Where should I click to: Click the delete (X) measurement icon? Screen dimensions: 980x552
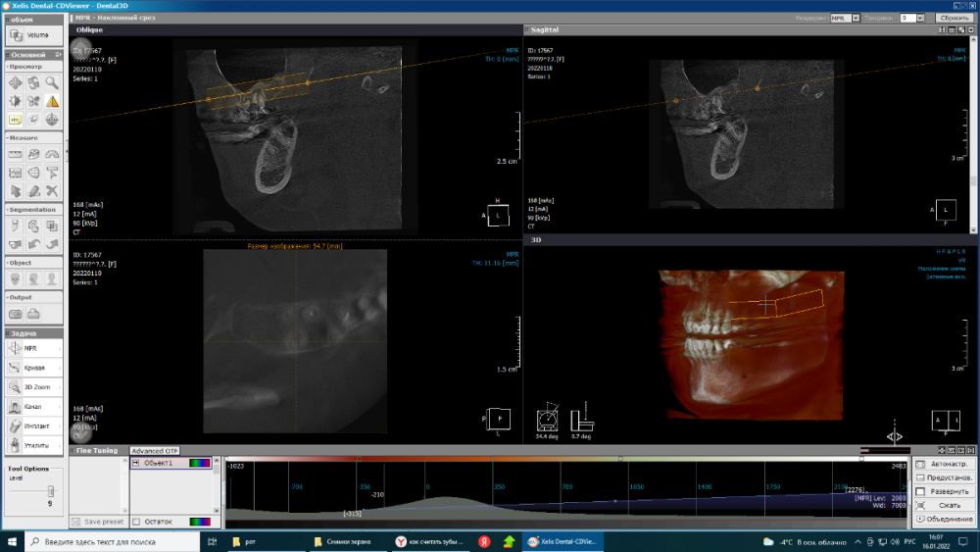click(x=51, y=190)
